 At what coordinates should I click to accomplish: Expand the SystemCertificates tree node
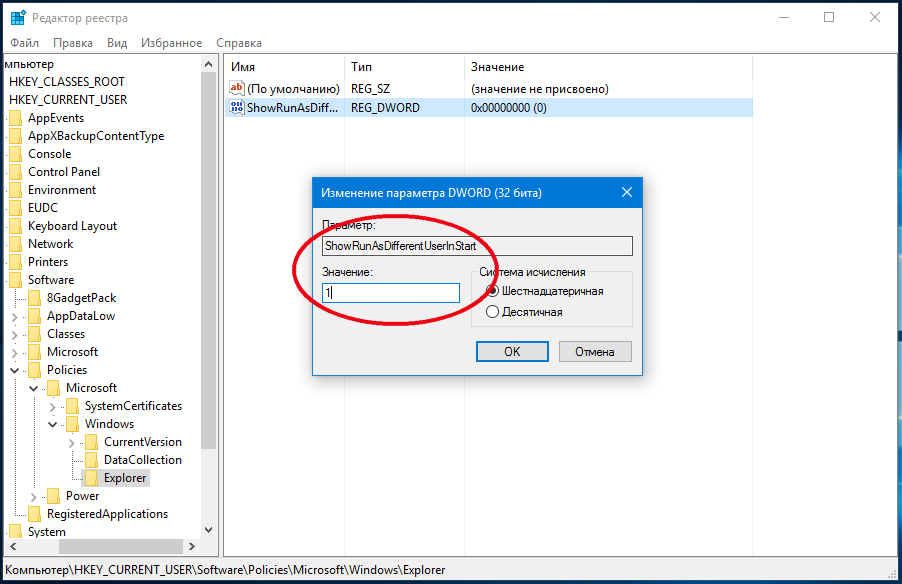pyautogui.click(x=52, y=406)
